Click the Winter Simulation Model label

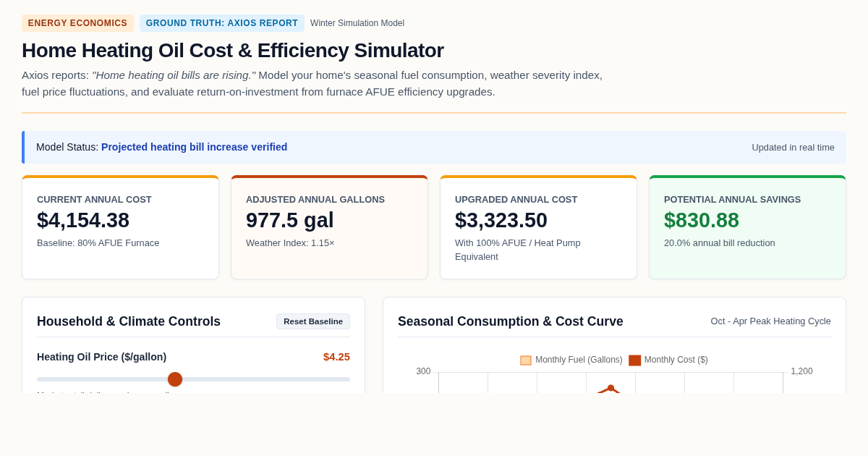click(x=357, y=23)
